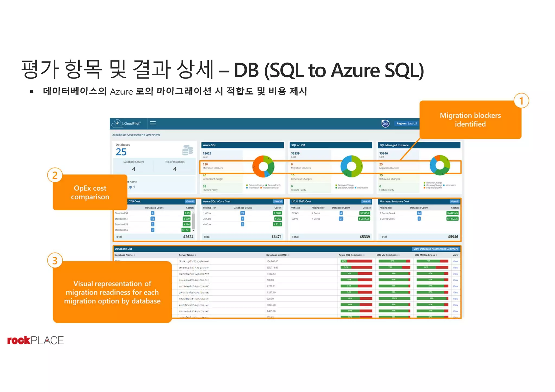Sort by Server Name column
Screen dimensions: 555x392
(187, 255)
